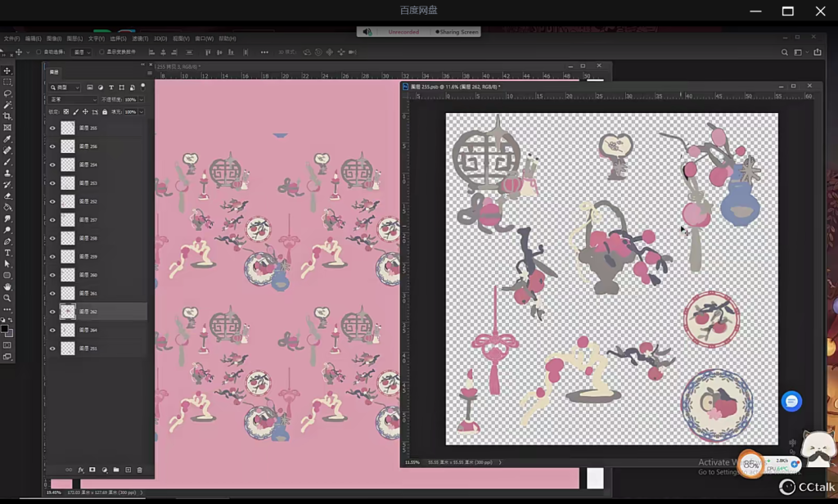
Task: Open the blend mode dropdown
Action: pyautogui.click(x=73, y=100)
